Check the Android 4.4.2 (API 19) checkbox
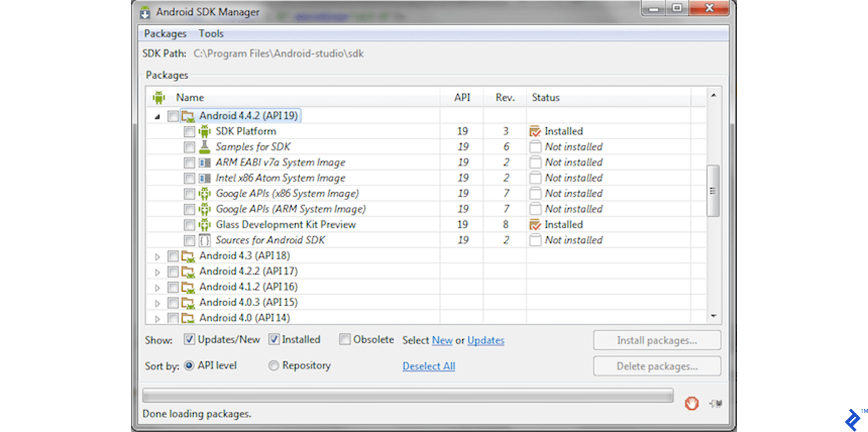Screen dimensions: 868x432 pos(173,116)
